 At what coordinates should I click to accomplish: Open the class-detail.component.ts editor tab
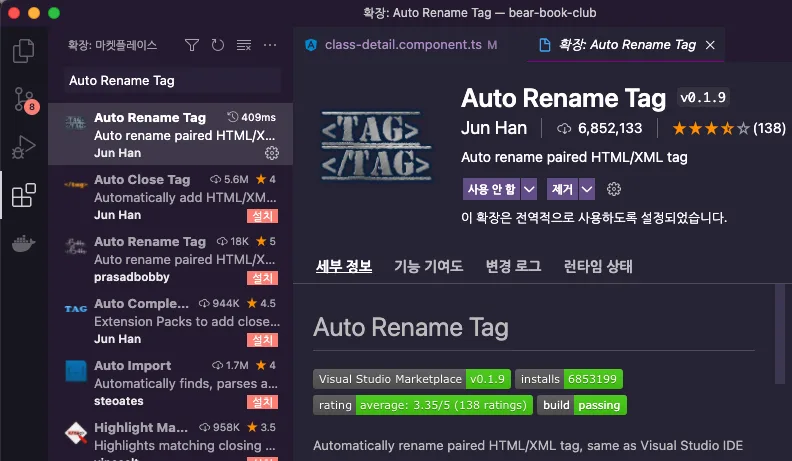(x=403, y=45)
